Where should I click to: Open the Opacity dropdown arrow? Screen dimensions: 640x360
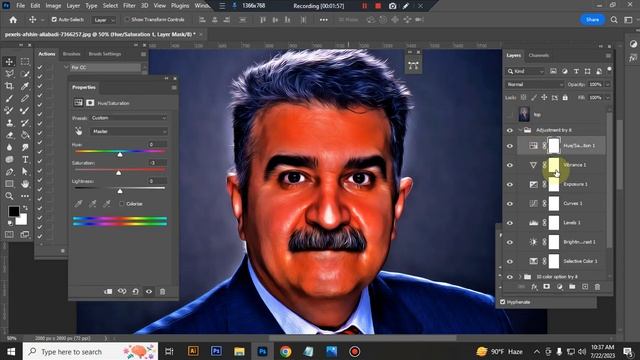(x=607, y=84)
